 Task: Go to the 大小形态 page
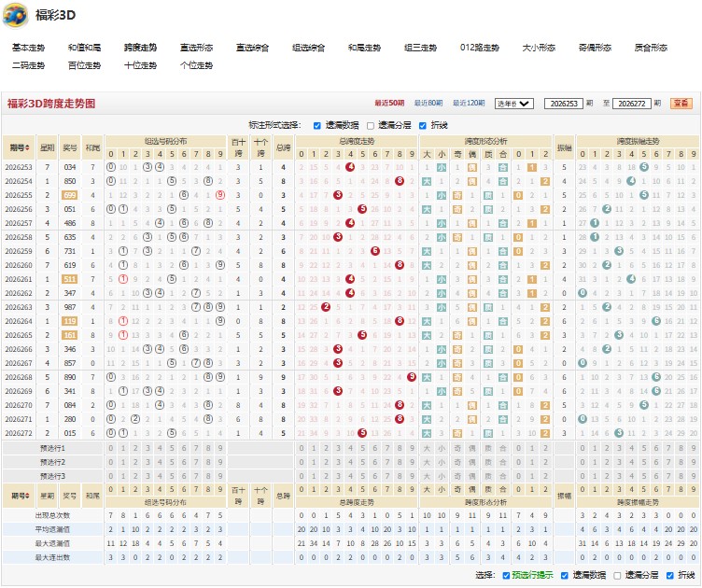coord(539,48)
